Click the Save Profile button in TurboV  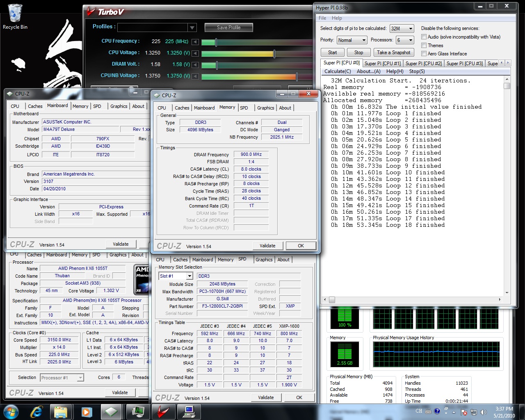pos(229,27)
